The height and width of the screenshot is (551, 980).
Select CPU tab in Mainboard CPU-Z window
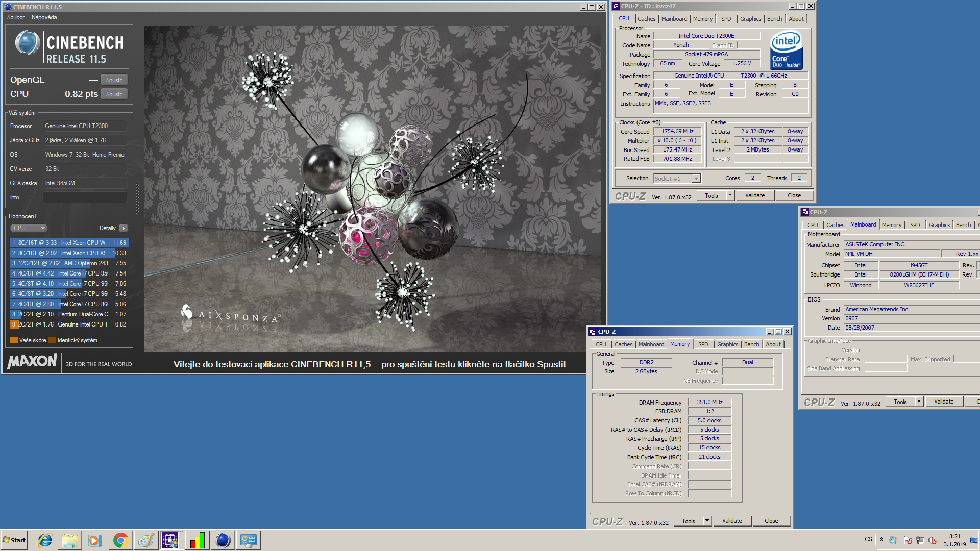point(813,225)
